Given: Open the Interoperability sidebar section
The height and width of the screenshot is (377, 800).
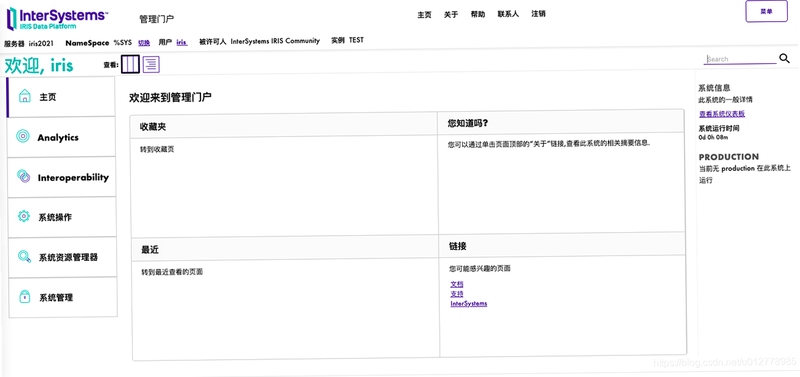Looking at the screenshot, I should [61, 177].
